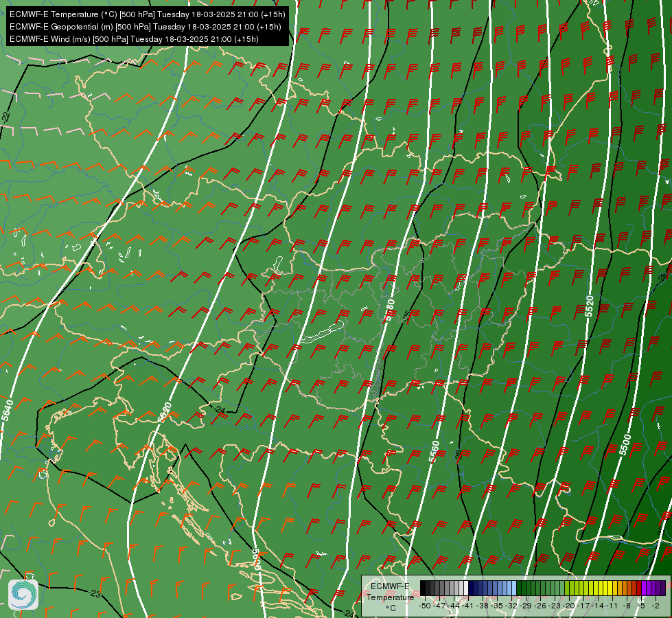This screenshot has width=672, height=618.
Task: Click the -14 value on legend scale
Action: point(597,606)
